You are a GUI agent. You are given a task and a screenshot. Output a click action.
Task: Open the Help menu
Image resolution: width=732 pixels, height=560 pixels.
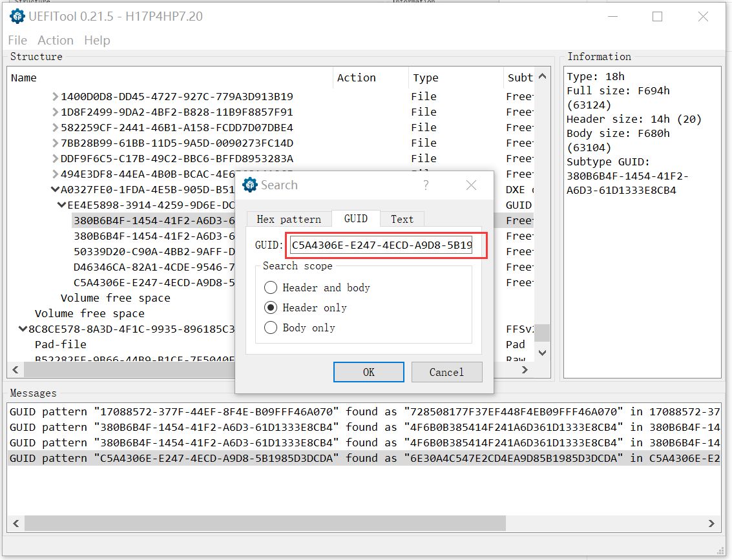(x=97, y=40)
